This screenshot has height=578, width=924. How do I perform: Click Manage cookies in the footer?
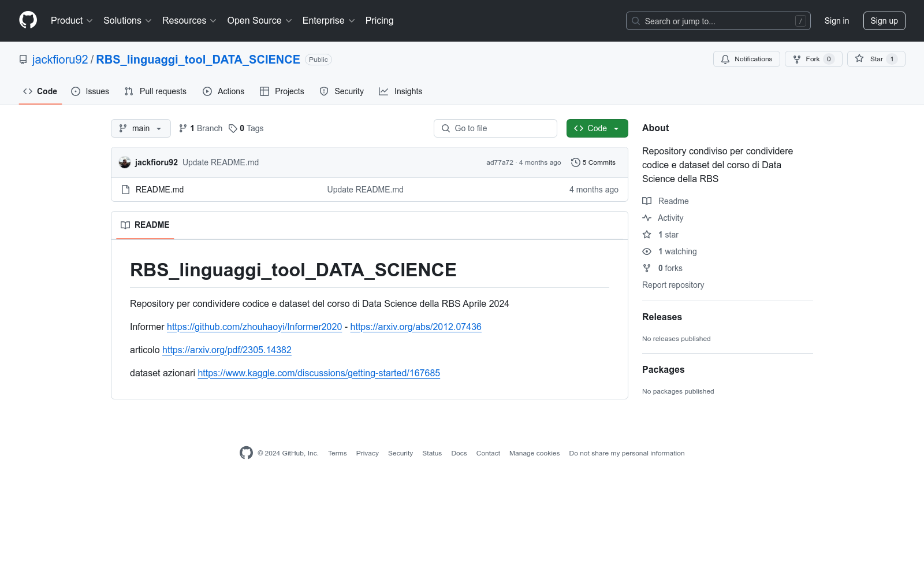[x=535, y=453]
